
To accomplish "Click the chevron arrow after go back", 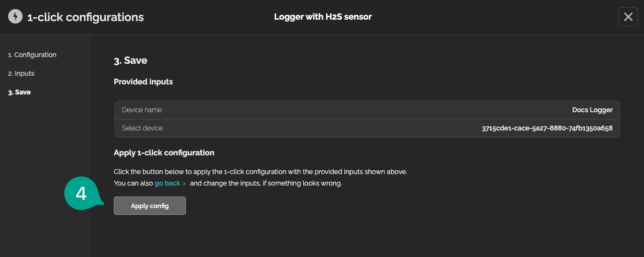I will 184,184.
